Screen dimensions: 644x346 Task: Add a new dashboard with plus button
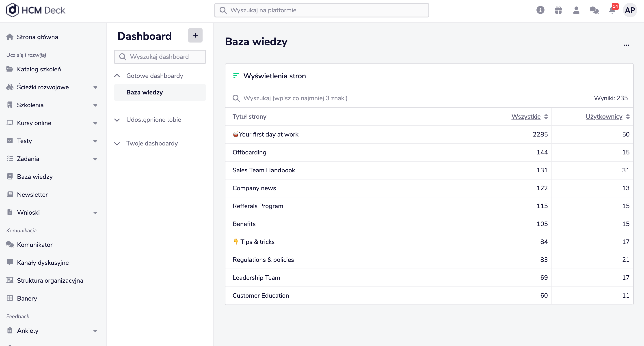click(195, 35)
